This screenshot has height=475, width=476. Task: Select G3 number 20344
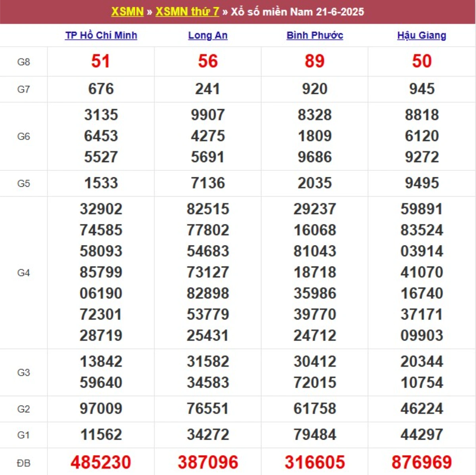422,362
